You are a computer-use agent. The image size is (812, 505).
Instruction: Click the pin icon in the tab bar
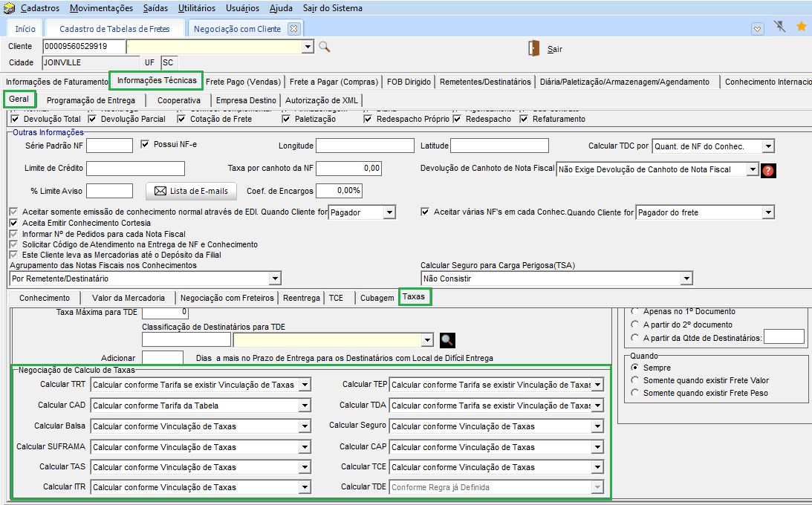pos(779,27)
